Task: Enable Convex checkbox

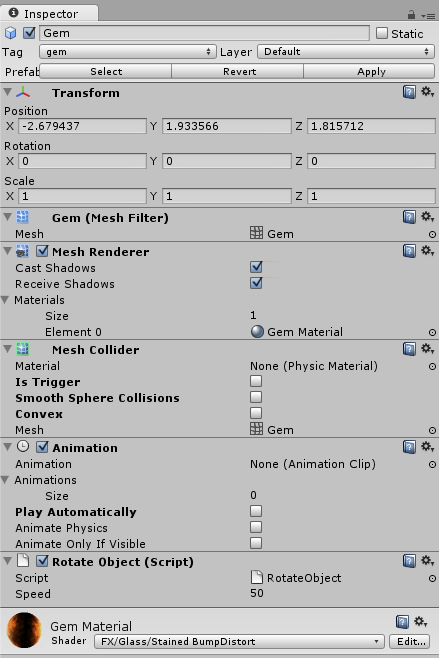Action: pyautogui.click(x=256, y=413)
